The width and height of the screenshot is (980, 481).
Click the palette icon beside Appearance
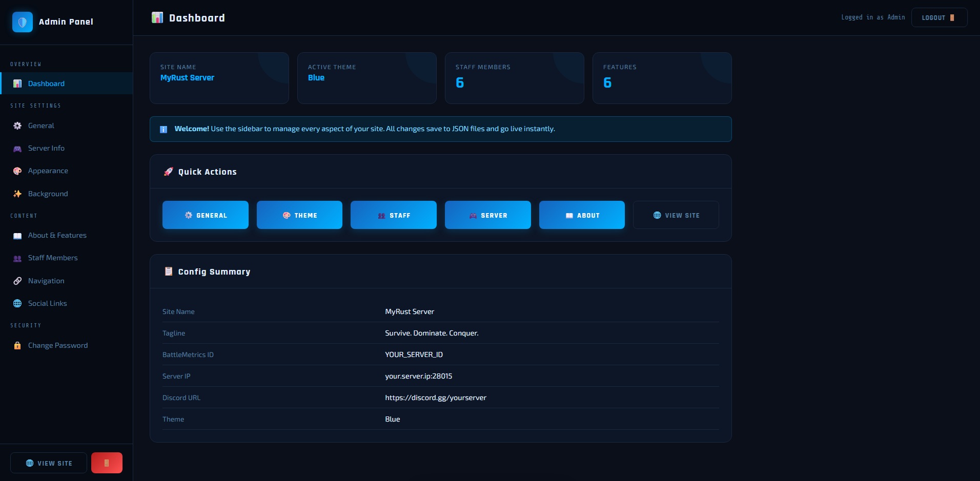point(17,171)
